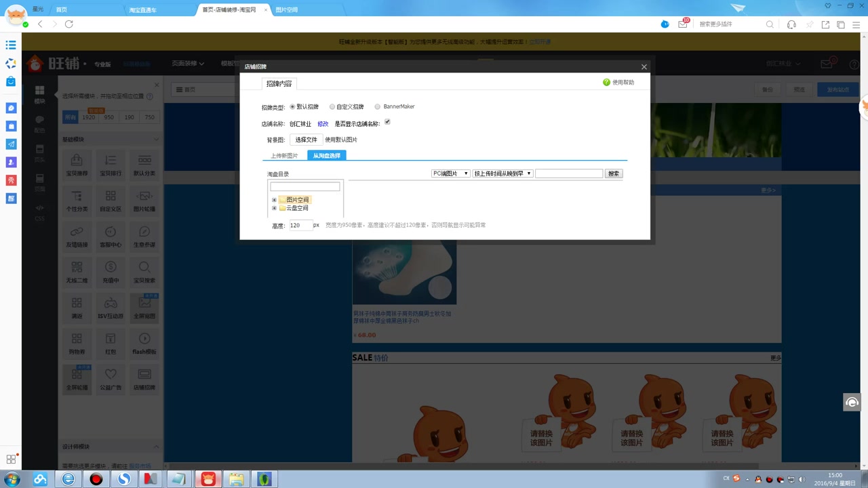Click the 全屏宽图 module icon
The height and width of the screenshot is (488, 868).
(x=144, y=307)
